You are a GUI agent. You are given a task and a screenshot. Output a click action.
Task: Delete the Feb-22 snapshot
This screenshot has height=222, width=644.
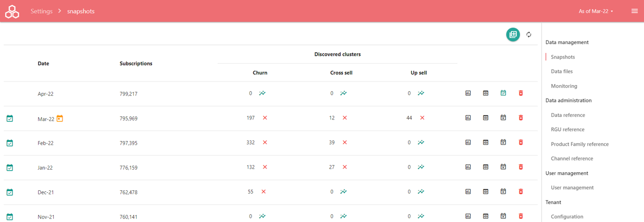[x=521, y=143]
